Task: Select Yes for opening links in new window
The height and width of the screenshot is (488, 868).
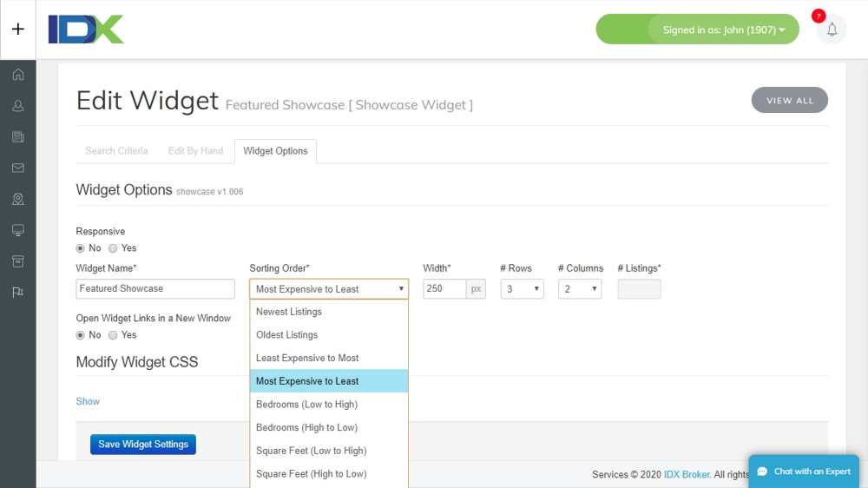Action: point(113,335)
